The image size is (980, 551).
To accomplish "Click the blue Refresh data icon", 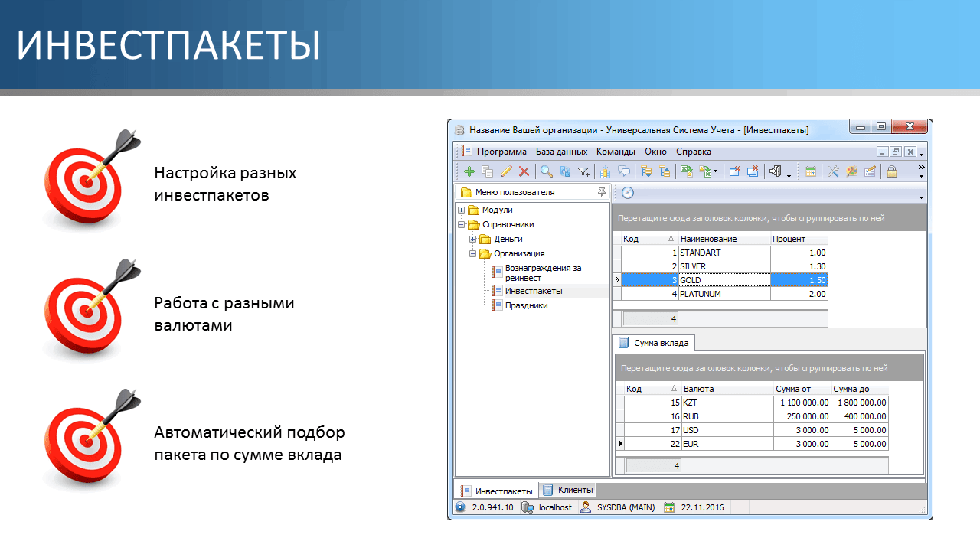I will (565, 171).
